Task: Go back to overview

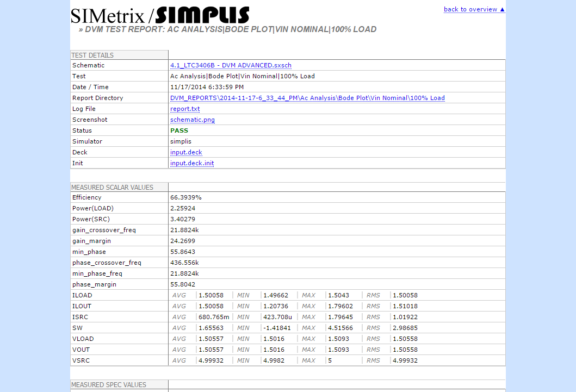Action: click(x=474, y=9)
